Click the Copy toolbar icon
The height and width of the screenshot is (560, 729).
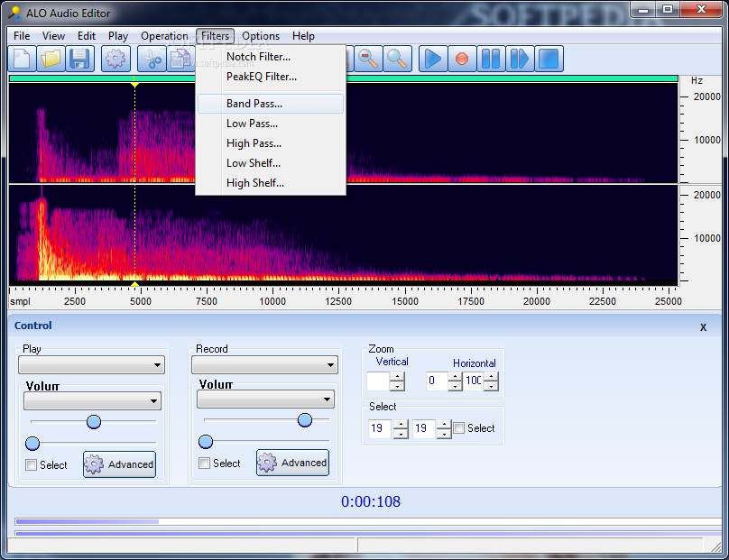(x=180, y=59)
